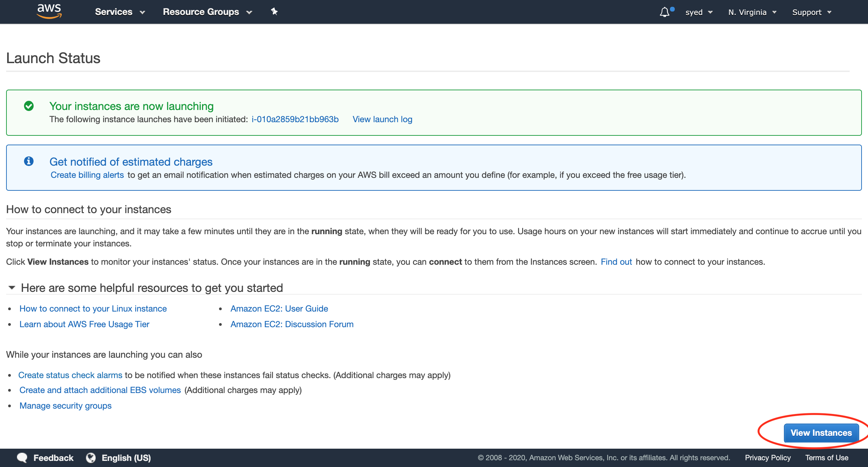Viewport: 868px width, 467px height.
Task: Click the View Instances button
Action: 821,433
